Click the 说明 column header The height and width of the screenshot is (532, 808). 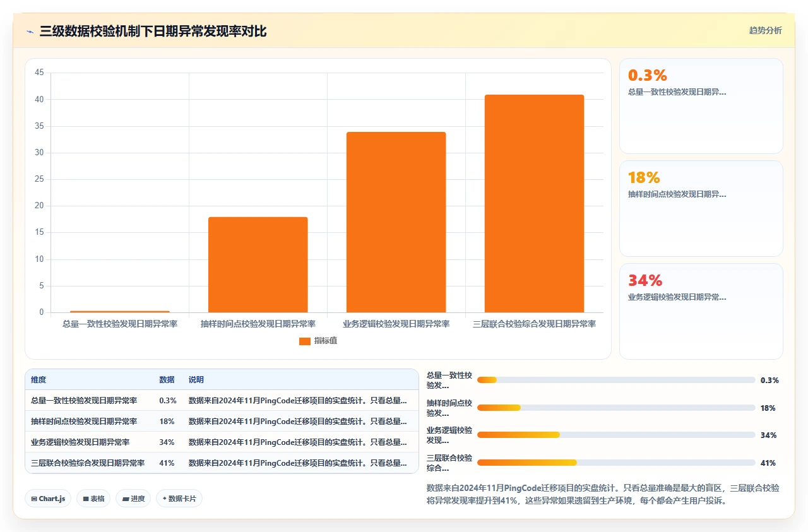[196, 380]
